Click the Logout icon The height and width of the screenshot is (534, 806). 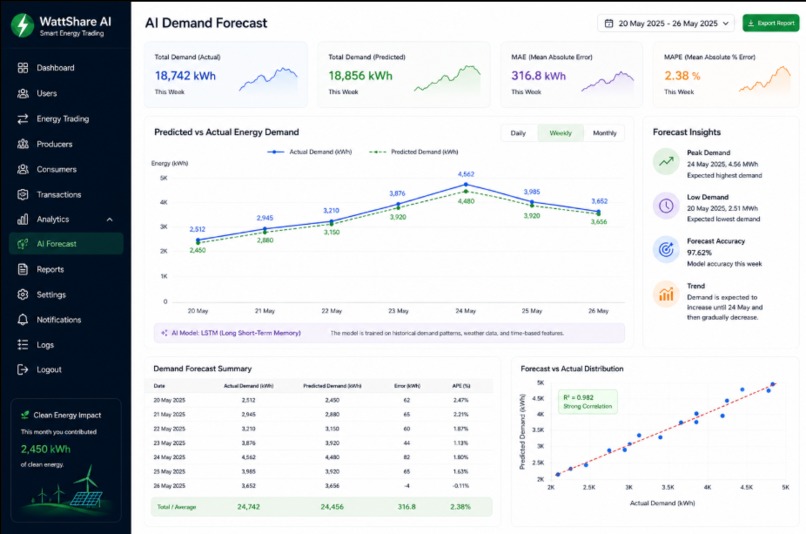[23, 370]
